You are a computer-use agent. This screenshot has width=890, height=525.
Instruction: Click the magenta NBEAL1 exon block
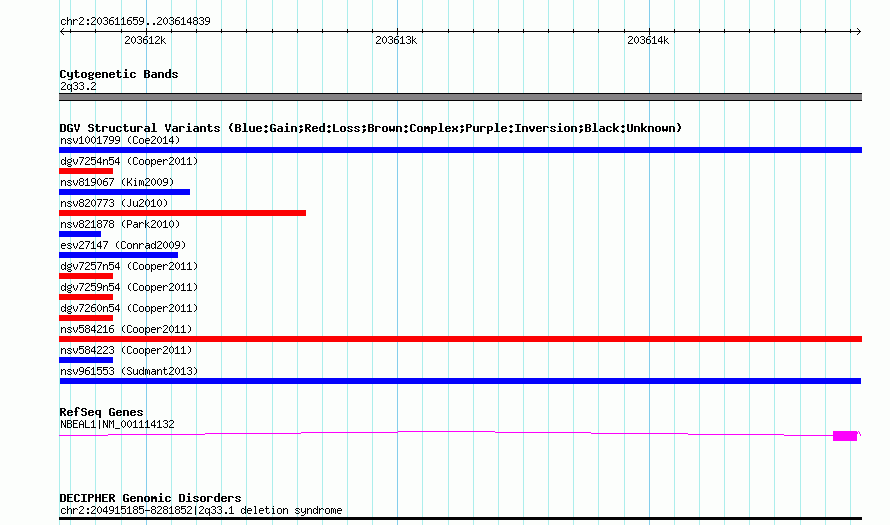pos(845,436)
